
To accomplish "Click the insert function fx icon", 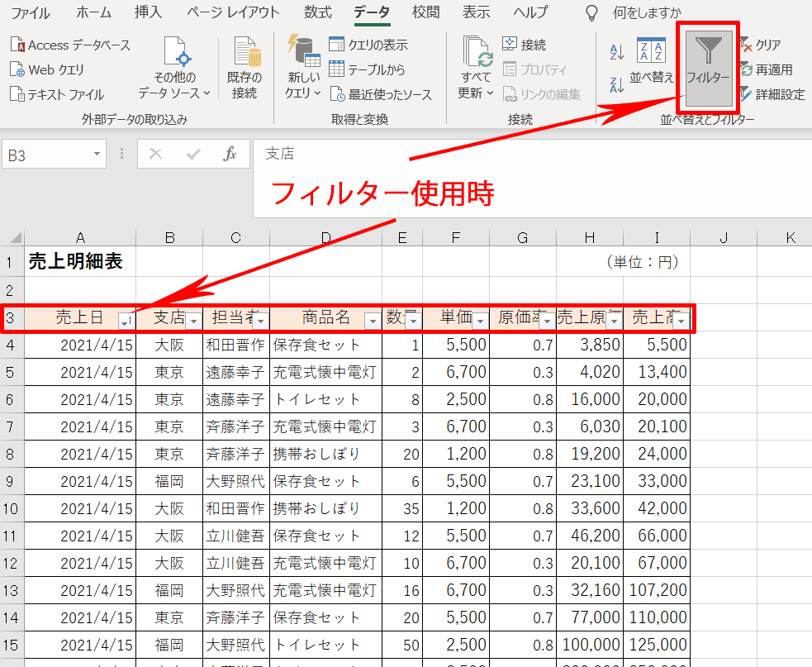I will pos(230,155).
